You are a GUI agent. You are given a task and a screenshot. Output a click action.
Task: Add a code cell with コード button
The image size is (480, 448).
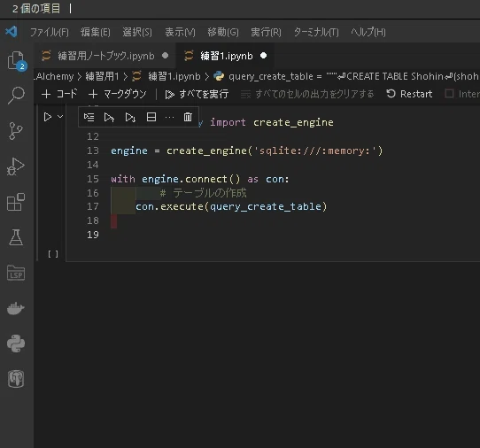(x=59, y=94)
